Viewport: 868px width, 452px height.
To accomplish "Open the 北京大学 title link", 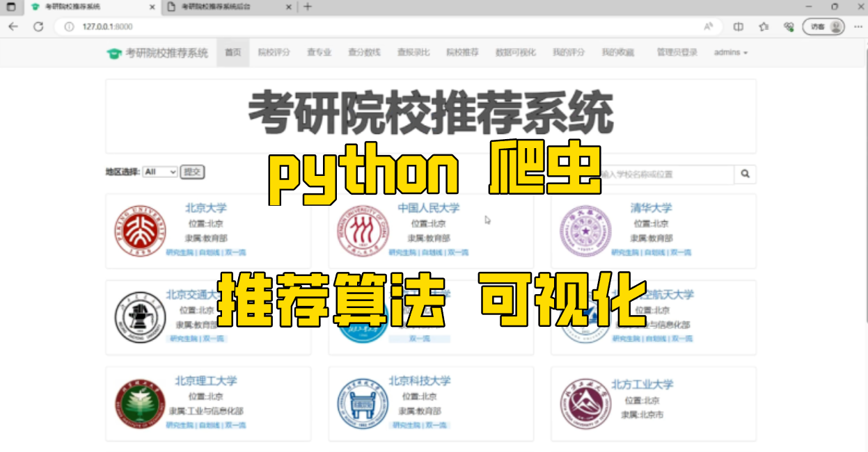I will tap(206, 207).
